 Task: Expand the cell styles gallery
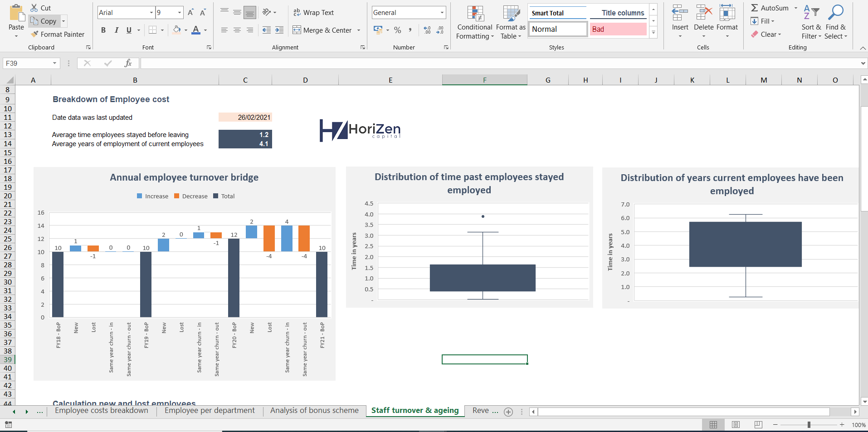[x=653, y=32]
